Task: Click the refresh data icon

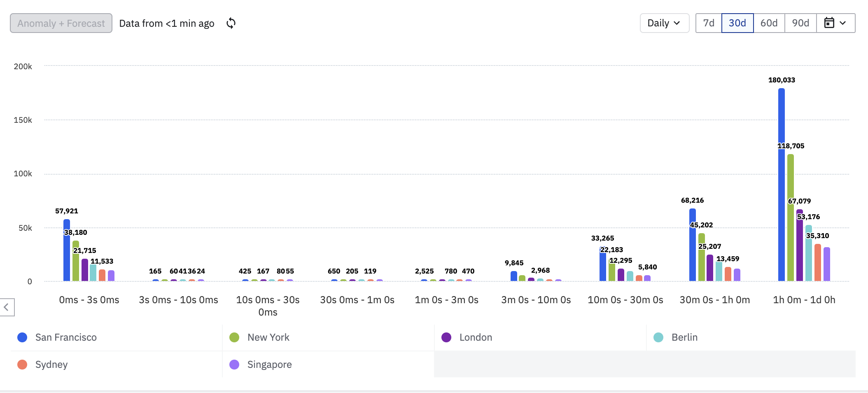Action: pyautogui.click(x=231, y=23)
